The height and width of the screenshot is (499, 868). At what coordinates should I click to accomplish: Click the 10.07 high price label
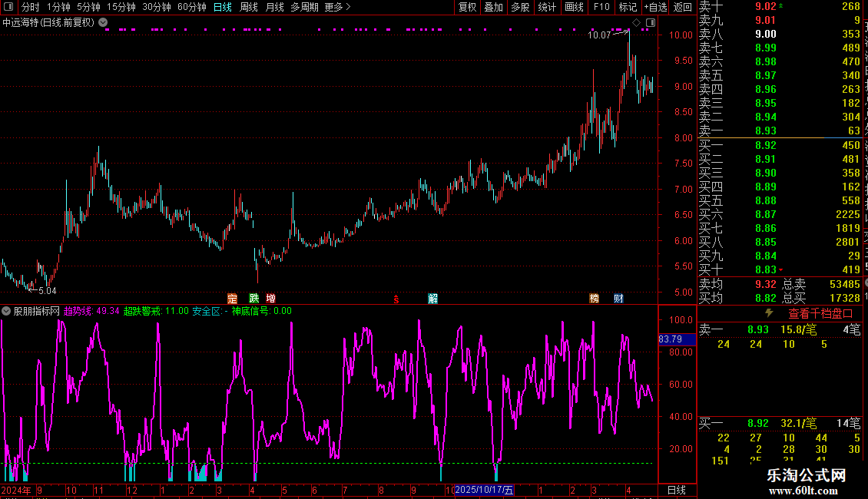[x=599, y=35]
